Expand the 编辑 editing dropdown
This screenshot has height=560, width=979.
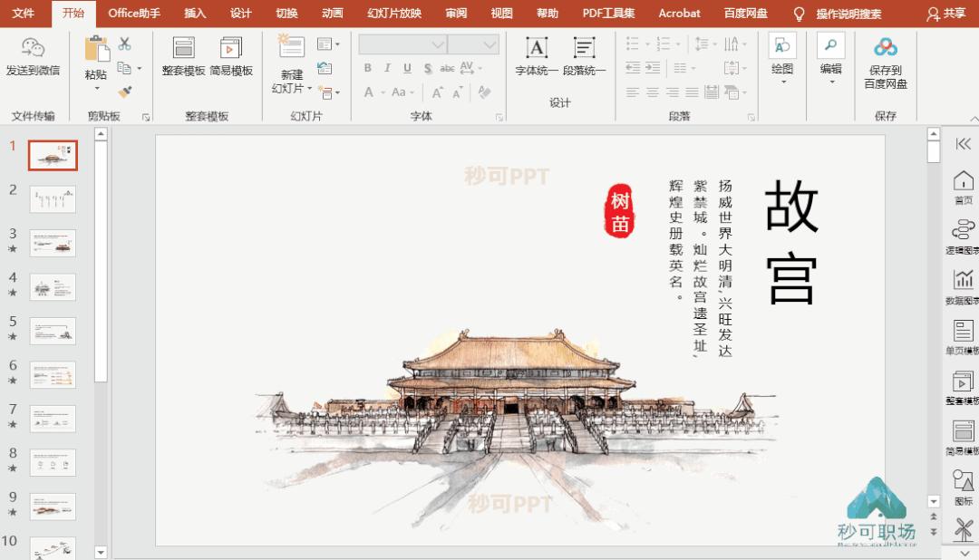pos(831,82)
